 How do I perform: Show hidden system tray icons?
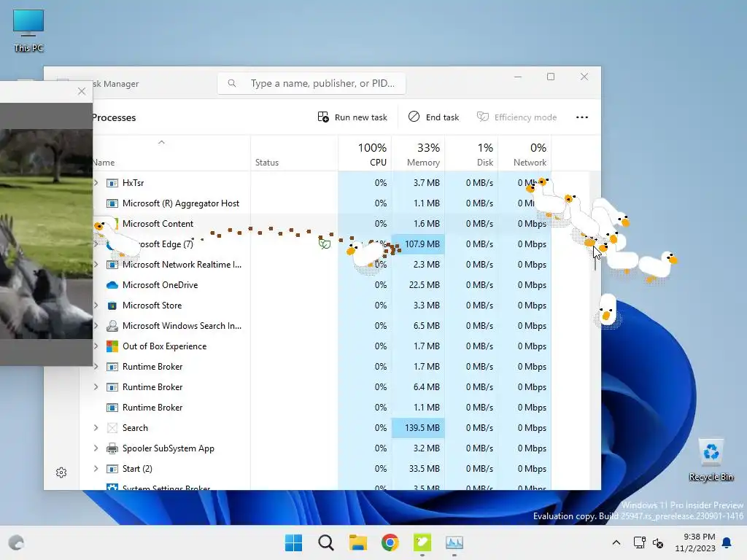click(x=616, y=542)
